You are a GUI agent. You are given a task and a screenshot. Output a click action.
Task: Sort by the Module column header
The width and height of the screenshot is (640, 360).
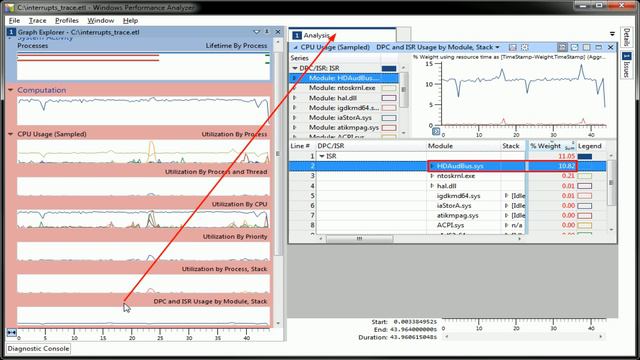point(464,146)
